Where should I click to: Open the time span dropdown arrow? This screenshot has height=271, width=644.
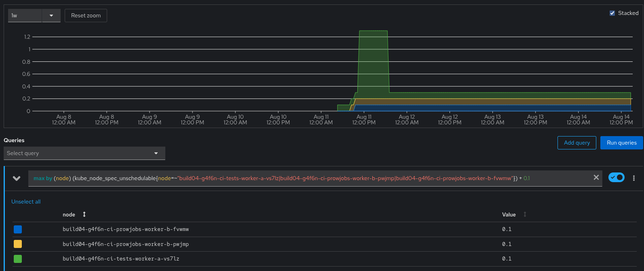(x=51, y=15)
